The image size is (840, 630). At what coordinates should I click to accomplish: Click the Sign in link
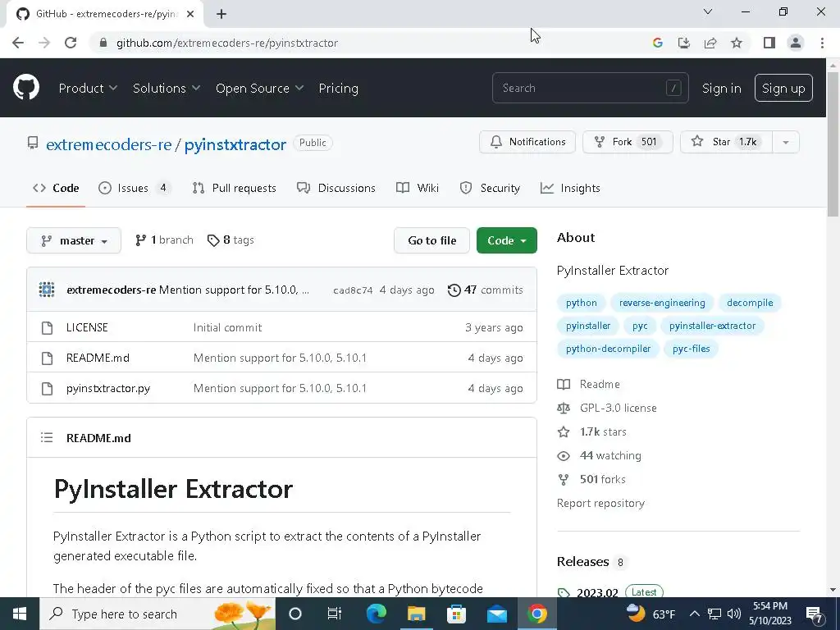[722, 88]
